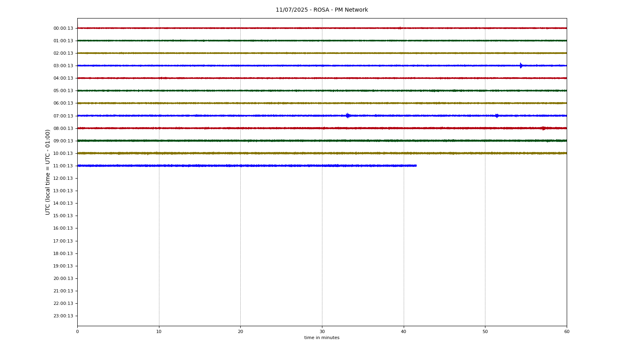Viewport: 644px width, 362px height.
Task: Click the 04:00:13 time label
Action: (x=63, y=78)
